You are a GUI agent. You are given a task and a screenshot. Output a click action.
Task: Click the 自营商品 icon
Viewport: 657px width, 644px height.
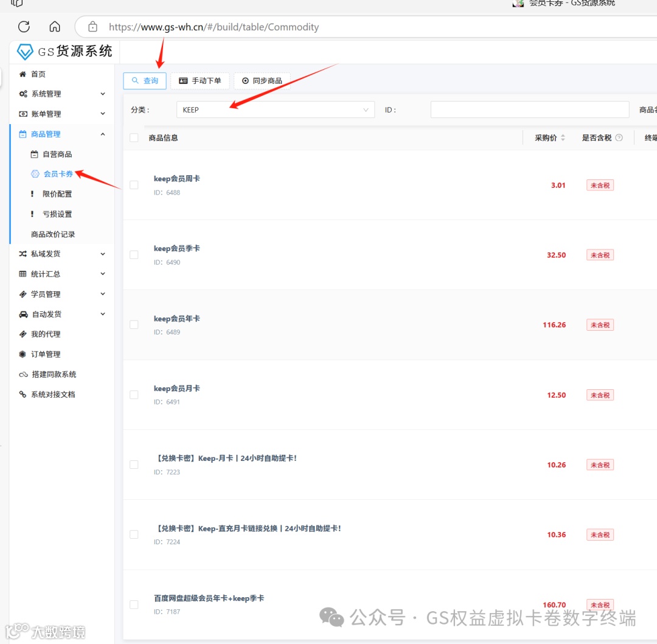(34, 154)
